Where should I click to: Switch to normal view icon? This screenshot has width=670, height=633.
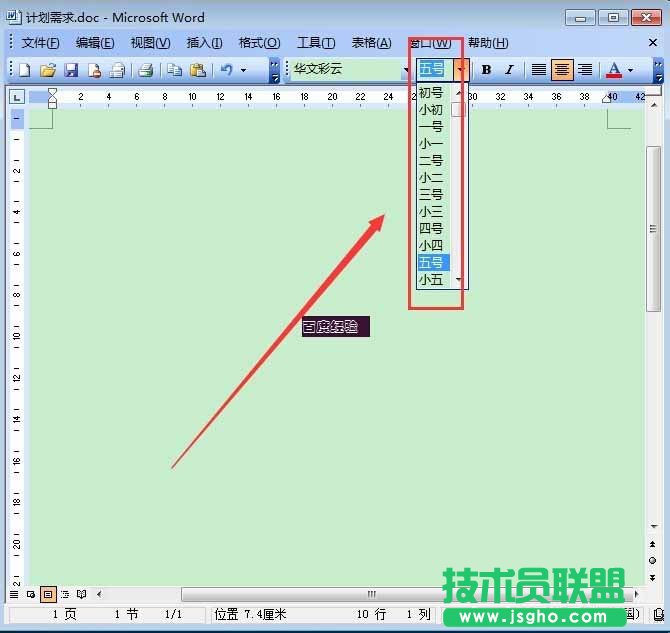(14, 595)
